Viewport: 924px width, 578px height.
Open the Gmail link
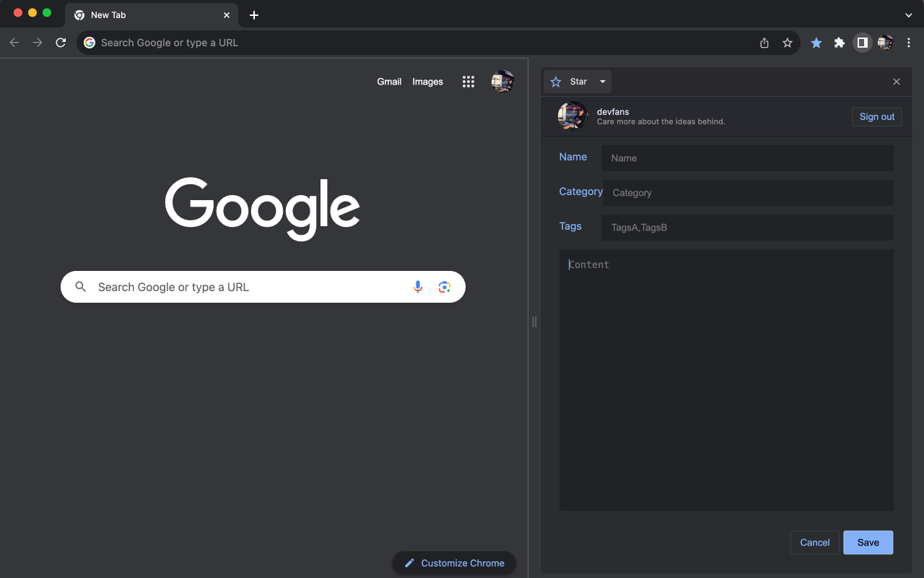coord(389,82)
